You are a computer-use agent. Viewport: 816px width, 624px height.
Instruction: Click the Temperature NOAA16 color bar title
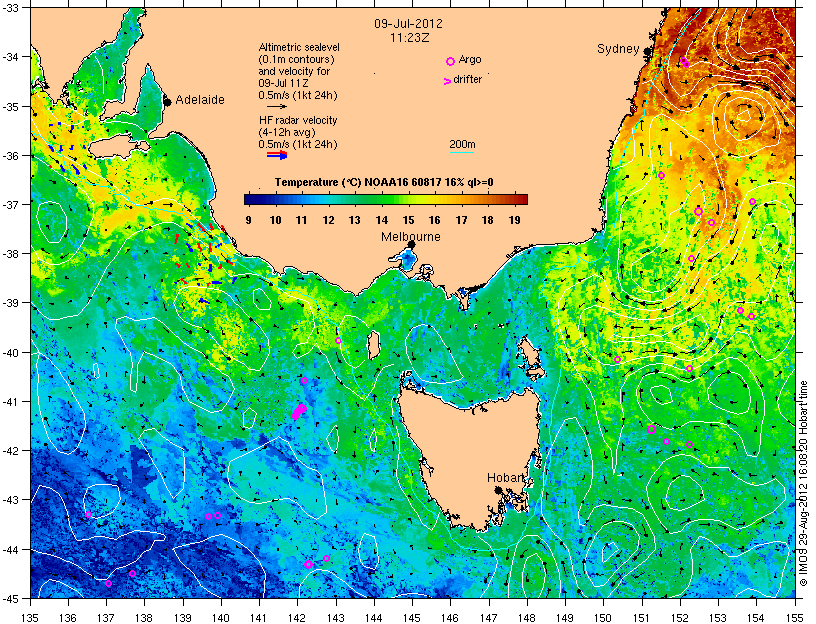(x=384, y=182)
